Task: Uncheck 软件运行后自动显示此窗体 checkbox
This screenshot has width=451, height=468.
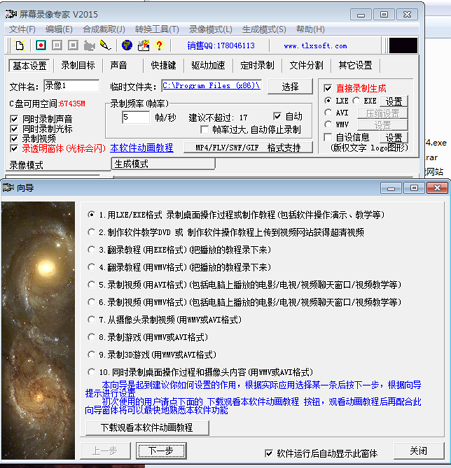Action: (x=269, y=453)
